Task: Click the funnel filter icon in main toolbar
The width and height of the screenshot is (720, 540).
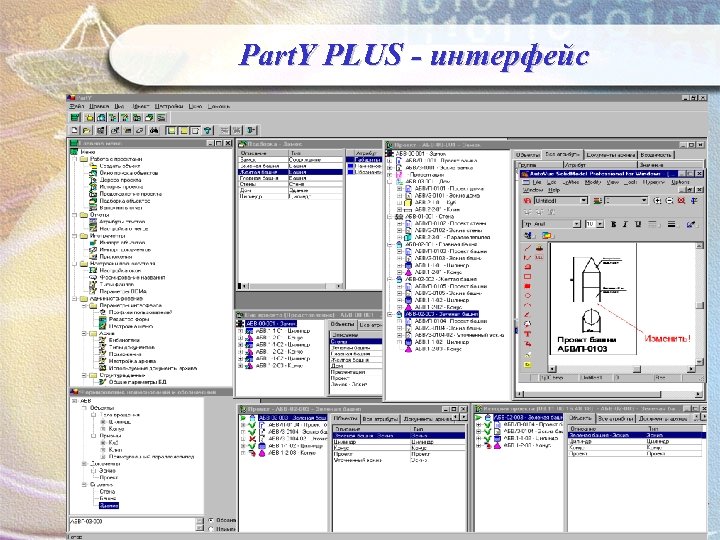Action: point(208,130)
